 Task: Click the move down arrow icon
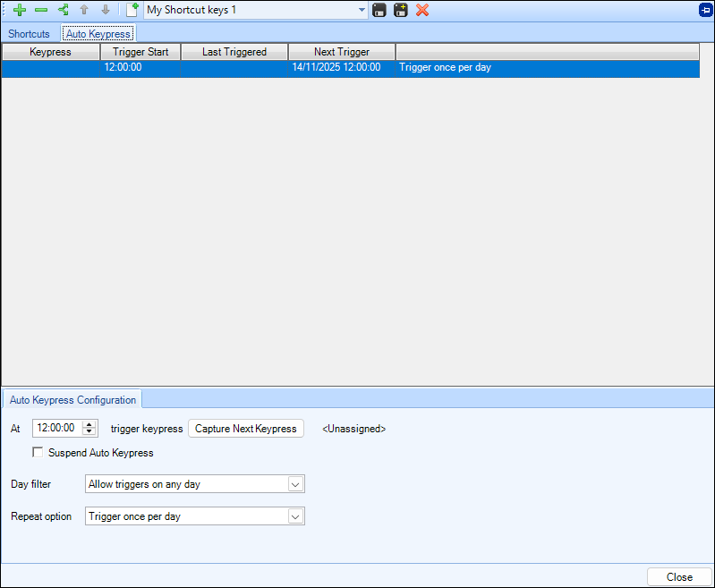106,10
